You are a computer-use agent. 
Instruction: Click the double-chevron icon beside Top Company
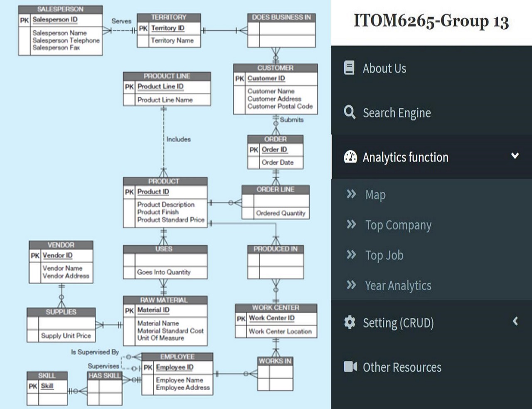point(352,224)
